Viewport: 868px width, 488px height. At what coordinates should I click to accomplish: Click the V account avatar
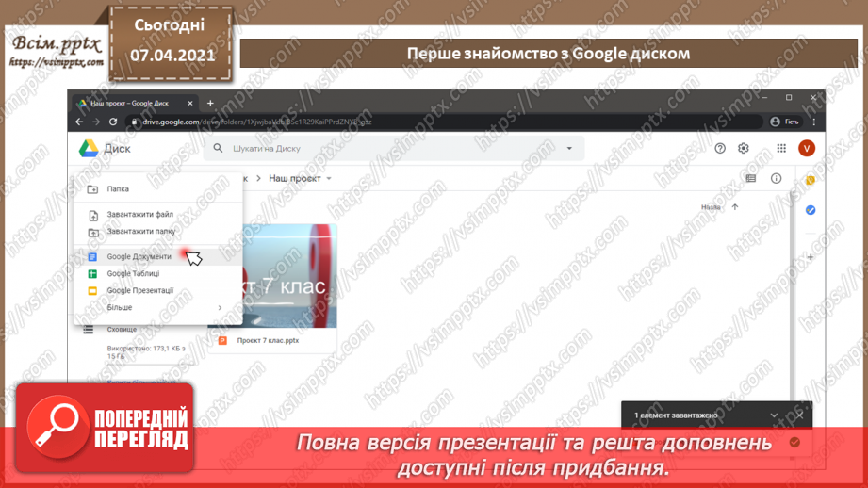tap(807, 148)
